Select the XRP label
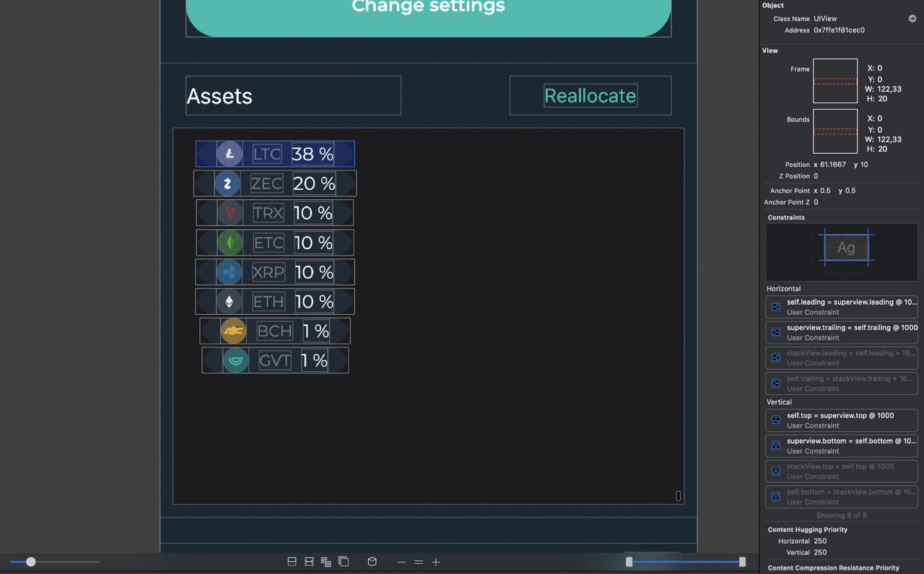924x574 pixels. (x=268, y=272)
